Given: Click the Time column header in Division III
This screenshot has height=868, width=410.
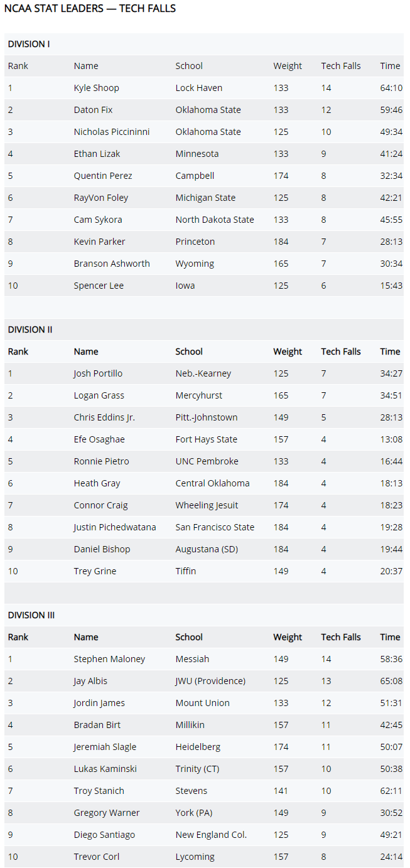Looking at the screenshot, I should click(x=390, y=637).
